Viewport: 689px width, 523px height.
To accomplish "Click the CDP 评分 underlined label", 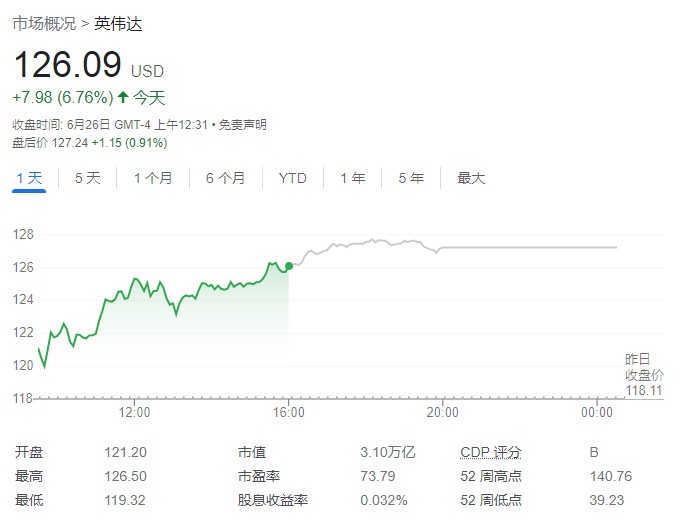I will click(491, 452).
